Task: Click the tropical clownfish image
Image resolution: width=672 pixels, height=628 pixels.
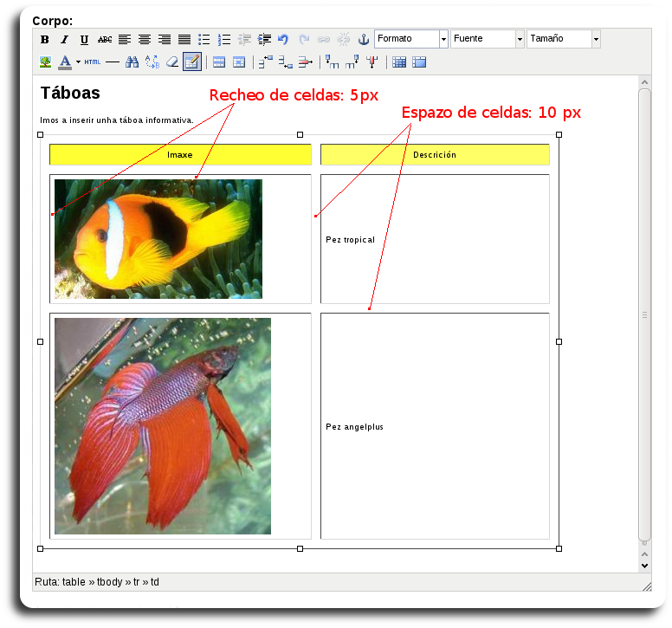Action: pyautogui.click(x=158, y=239)
